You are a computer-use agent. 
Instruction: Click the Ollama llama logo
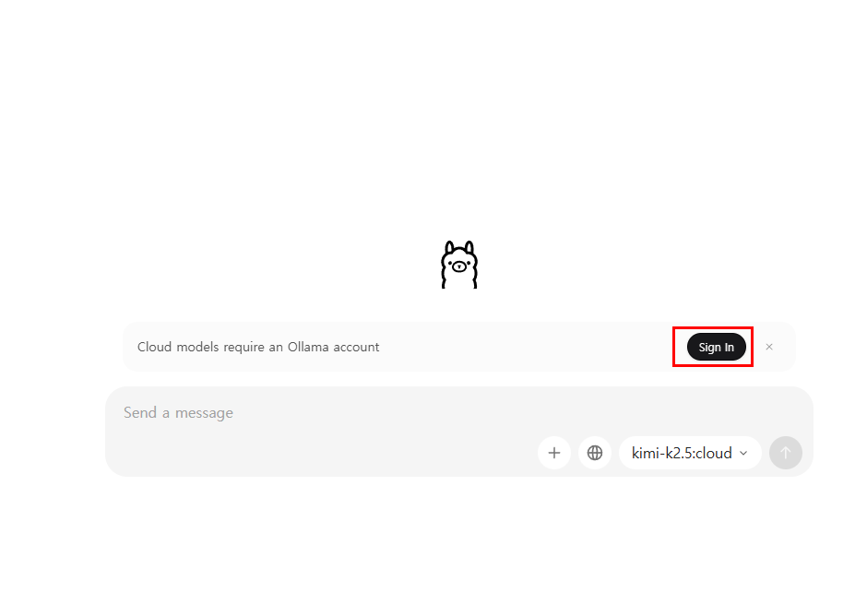point(459,265)
